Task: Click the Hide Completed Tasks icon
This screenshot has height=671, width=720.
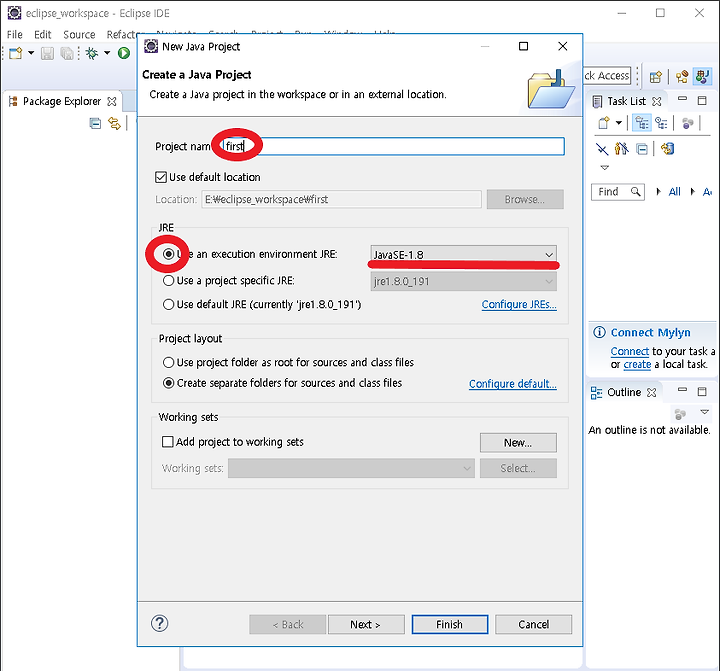Action: (602, 149)
